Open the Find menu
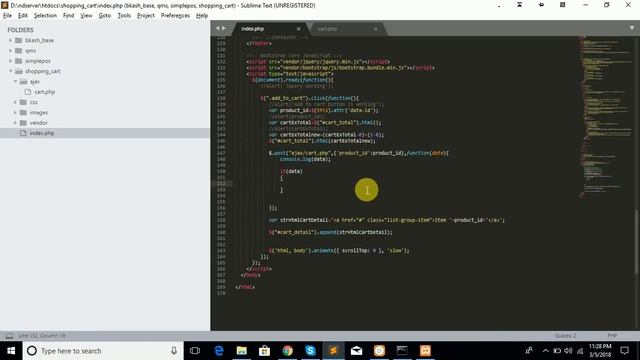The width and height of the screenshot is (640, 360). point(69,16)
